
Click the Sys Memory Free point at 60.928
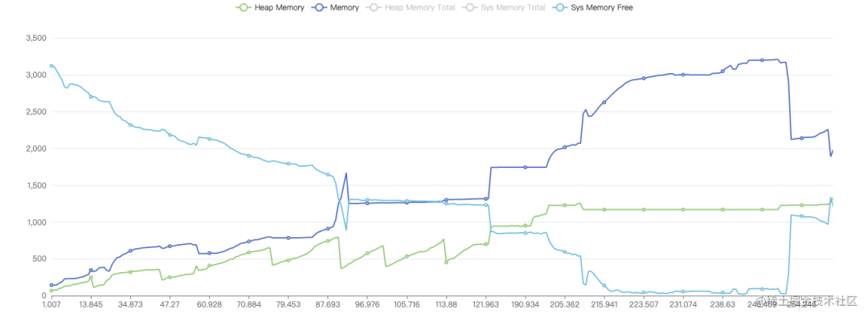point(209,139)
